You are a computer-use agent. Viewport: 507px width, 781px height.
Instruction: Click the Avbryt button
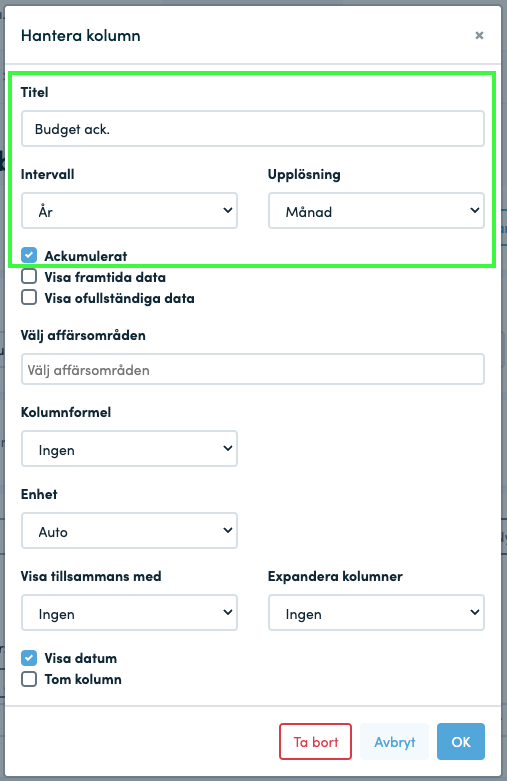[394, 742]
